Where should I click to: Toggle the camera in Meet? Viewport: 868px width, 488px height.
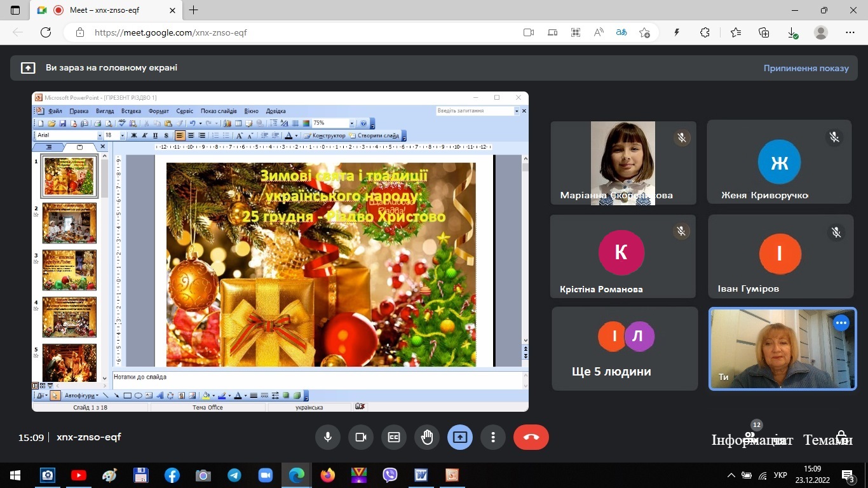[361, 437]
